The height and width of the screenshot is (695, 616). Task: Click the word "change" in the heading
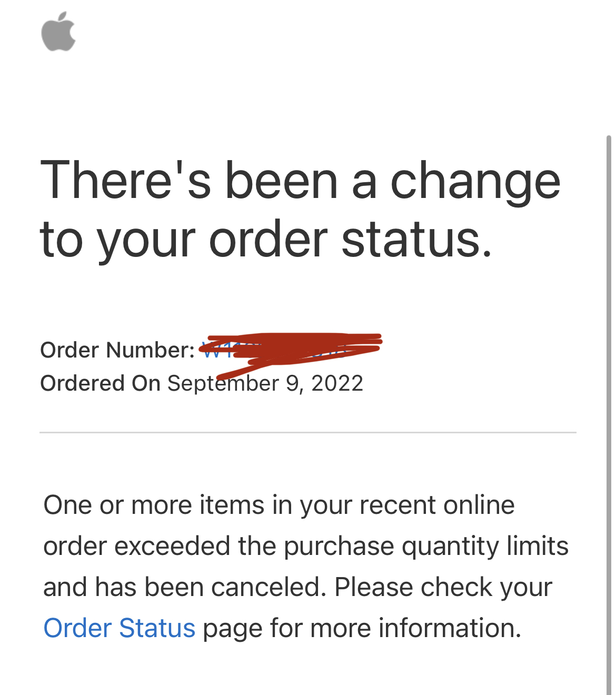click(475, 182)
